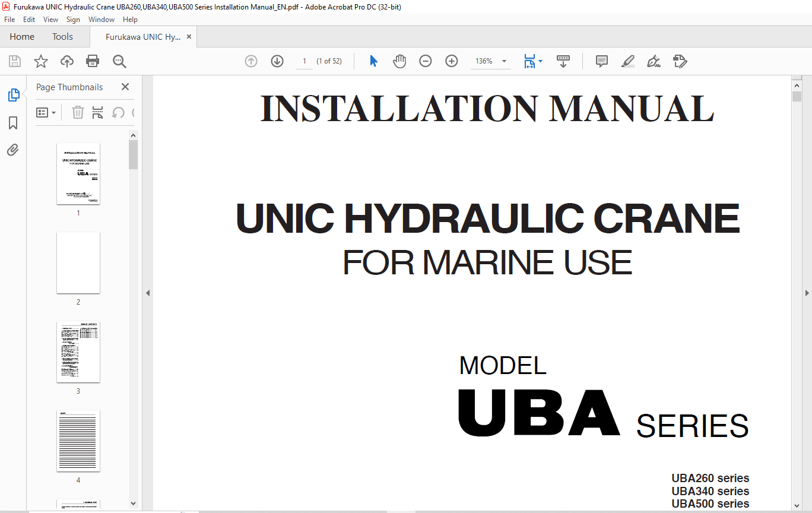Add the document to starred favorites
This screenshot has height=513, width=812.
[x=41, y=61]
